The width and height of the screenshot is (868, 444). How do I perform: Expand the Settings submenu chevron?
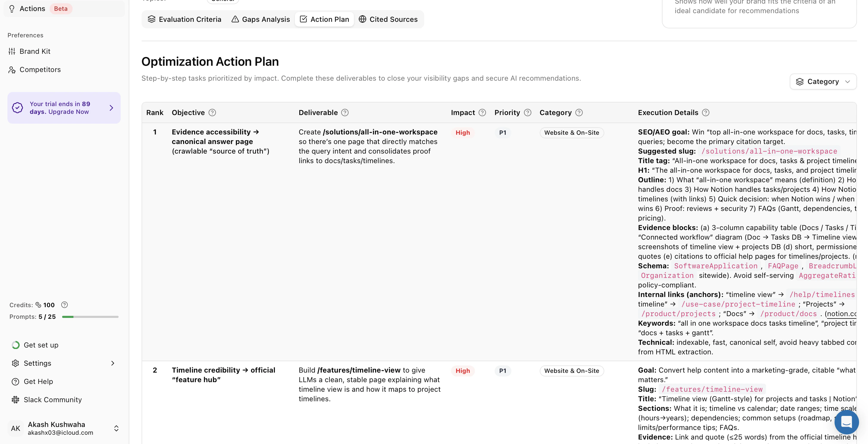pos(113,363)
